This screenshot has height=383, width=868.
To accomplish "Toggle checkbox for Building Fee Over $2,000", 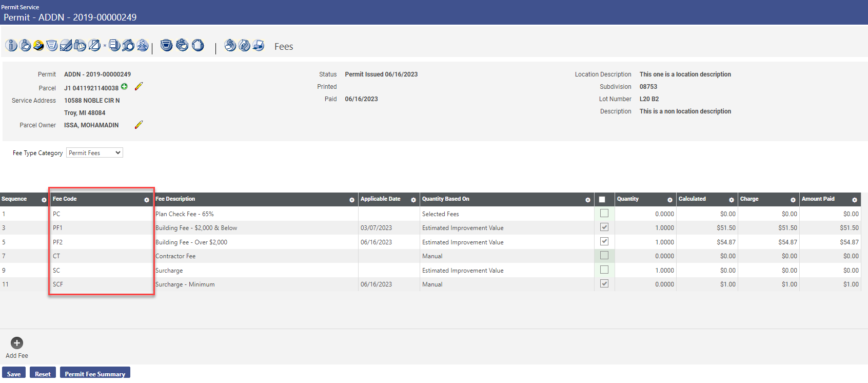I will [x=604, y=241].
